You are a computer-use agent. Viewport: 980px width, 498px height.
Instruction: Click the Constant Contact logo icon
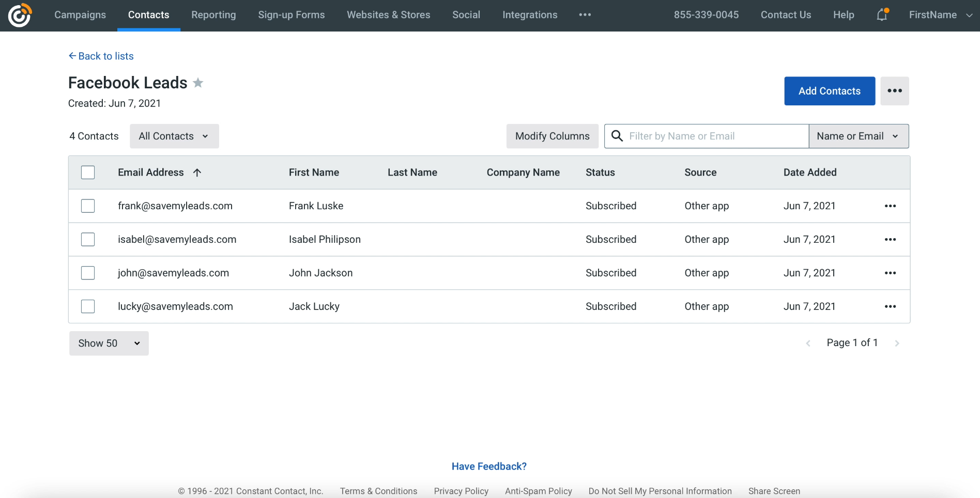(x=20, y=15)
